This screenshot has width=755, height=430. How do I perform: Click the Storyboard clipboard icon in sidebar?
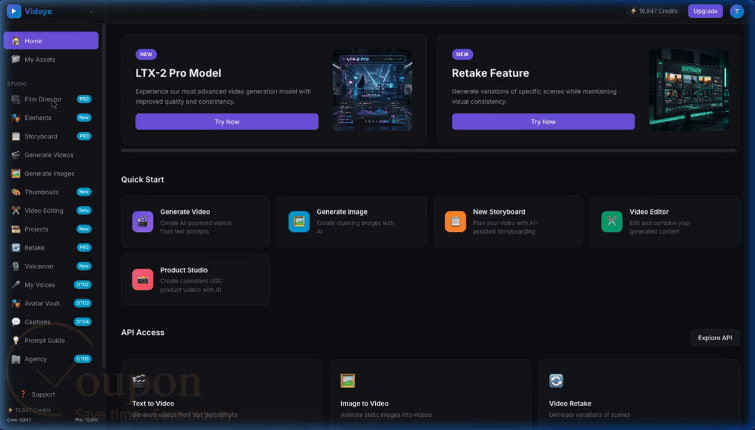16,136
